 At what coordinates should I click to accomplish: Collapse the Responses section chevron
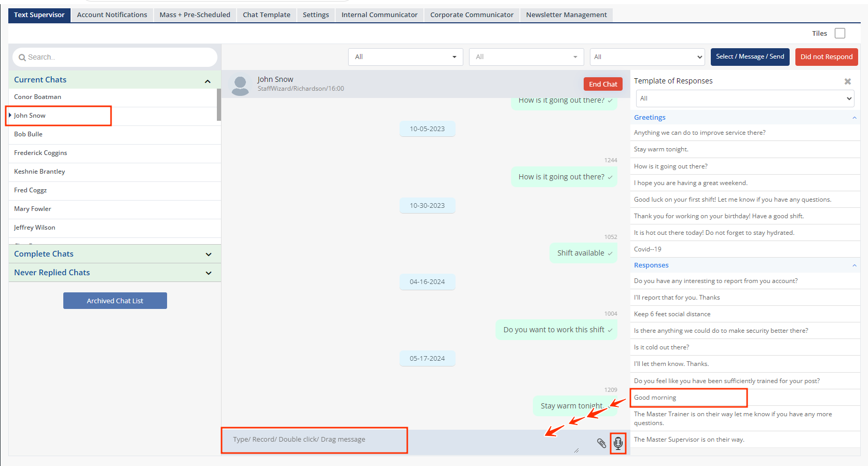(854, 265)
